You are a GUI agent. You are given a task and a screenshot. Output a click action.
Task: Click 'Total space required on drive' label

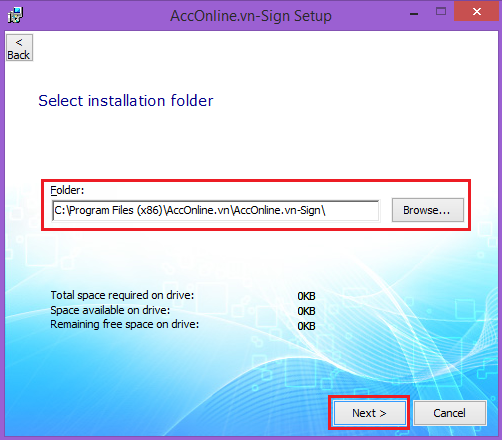[122, 295]
